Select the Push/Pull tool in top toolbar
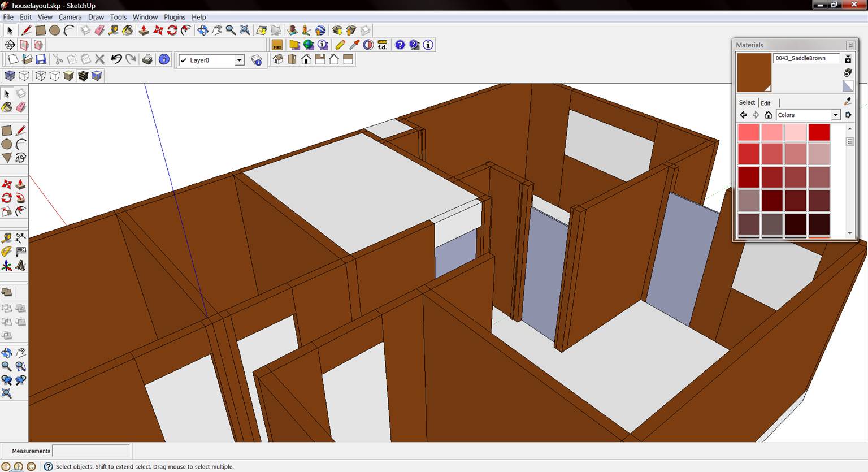Image resolution: width=868 pixels, height=472 pixels. 144,31
